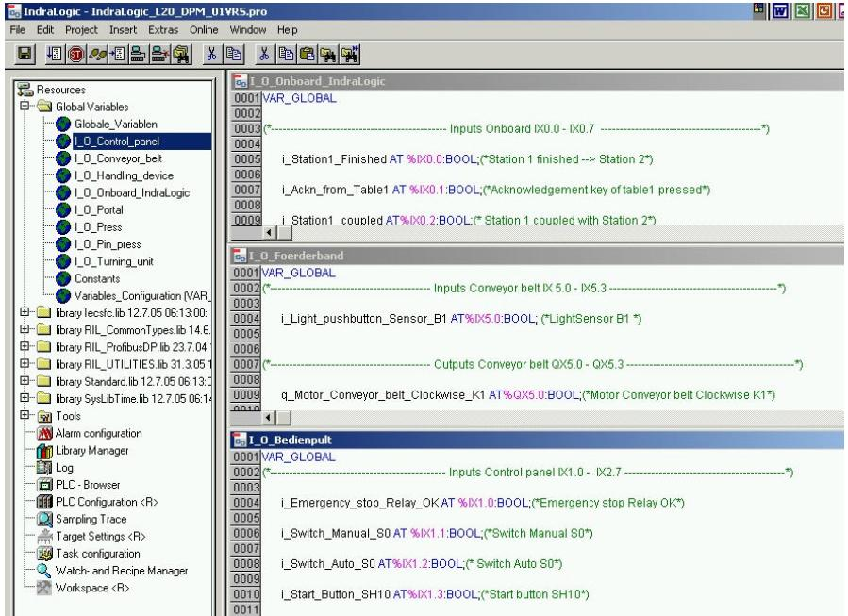Launch Word from the Office shortcut bar
This screenshot has width=848, height=616.
(x=780, y=10)
